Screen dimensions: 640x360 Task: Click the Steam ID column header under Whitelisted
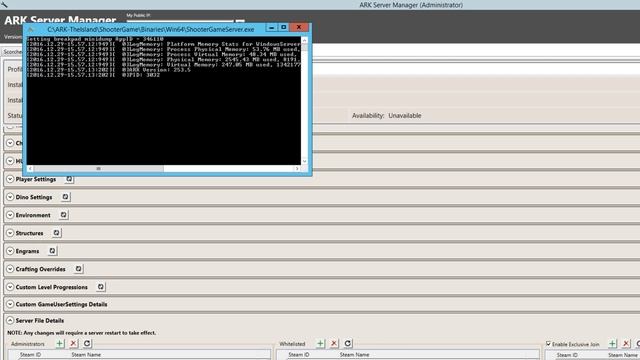pos(299,355)
